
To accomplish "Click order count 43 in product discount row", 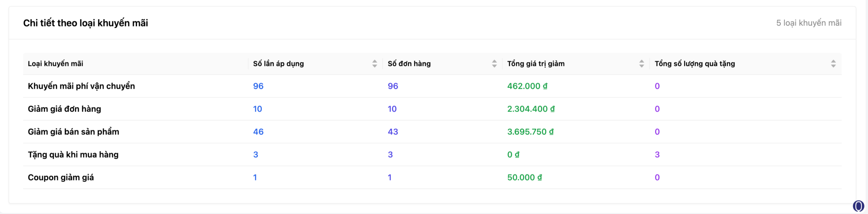I will [x=393, y=132].
